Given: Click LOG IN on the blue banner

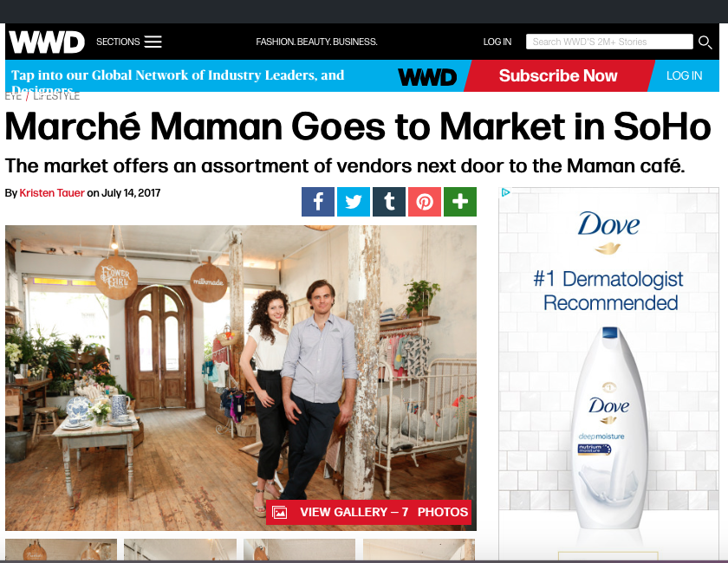Looking at the screenshot, I should (684, 75).
